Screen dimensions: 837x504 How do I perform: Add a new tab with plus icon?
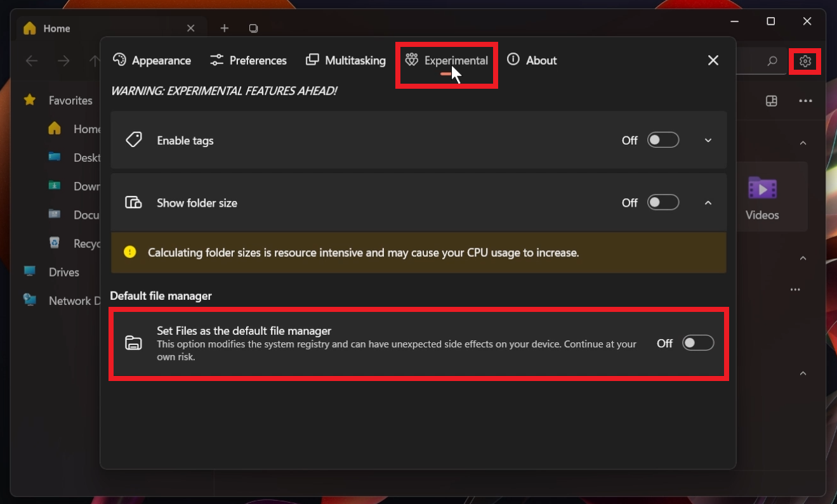pos(224,29)
